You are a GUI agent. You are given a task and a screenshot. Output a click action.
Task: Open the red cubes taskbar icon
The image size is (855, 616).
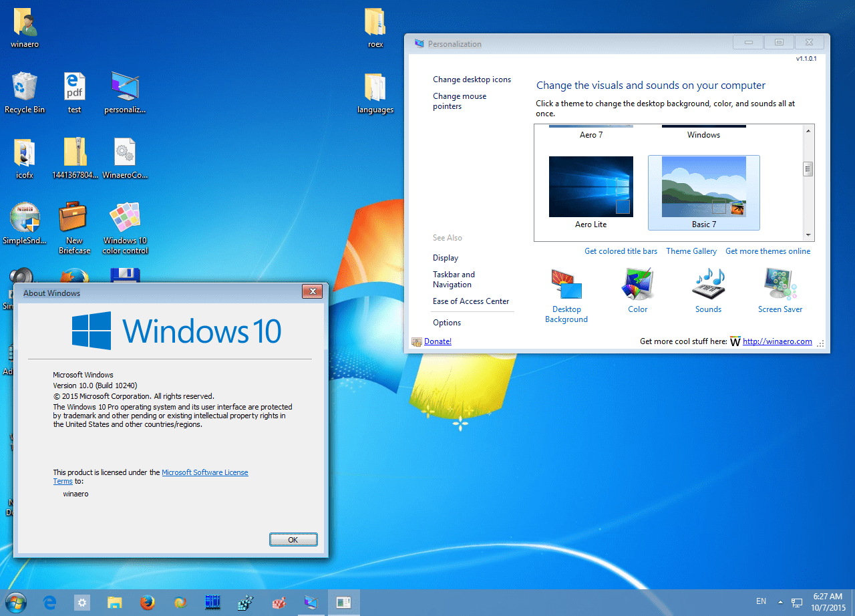pyautogui.click(x=278, y=603)
